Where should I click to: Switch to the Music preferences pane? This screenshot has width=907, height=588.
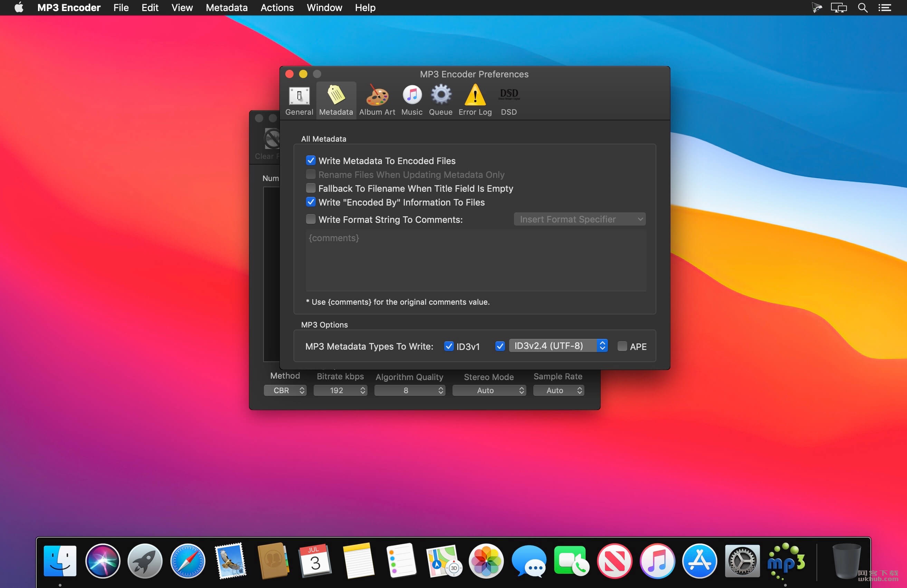[x=412, y=100]
